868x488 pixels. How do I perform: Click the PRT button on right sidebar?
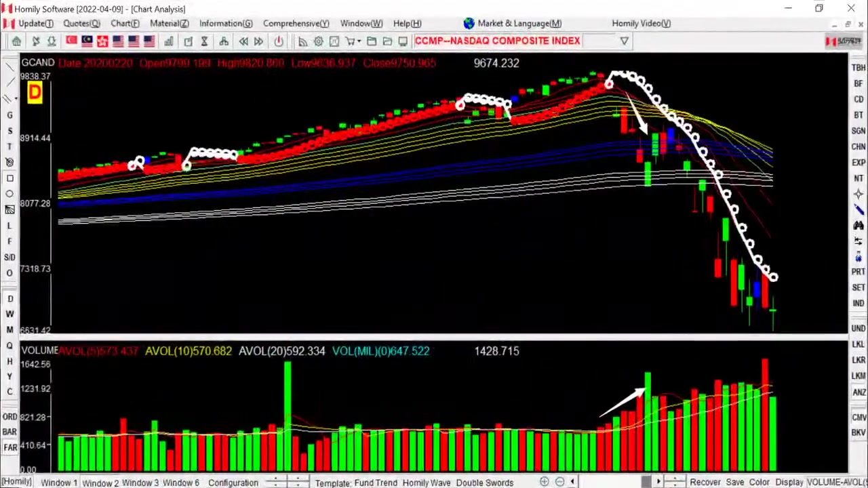[859, 272]
